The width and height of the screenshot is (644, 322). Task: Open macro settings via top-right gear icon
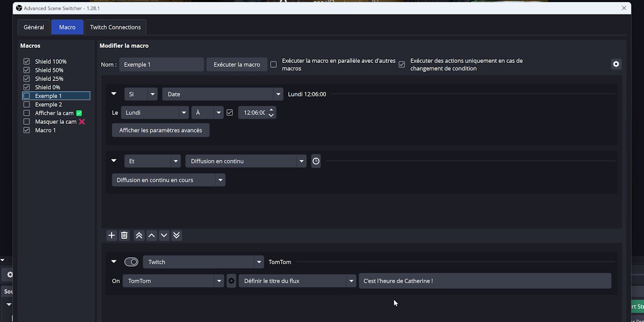coord(616,64)
